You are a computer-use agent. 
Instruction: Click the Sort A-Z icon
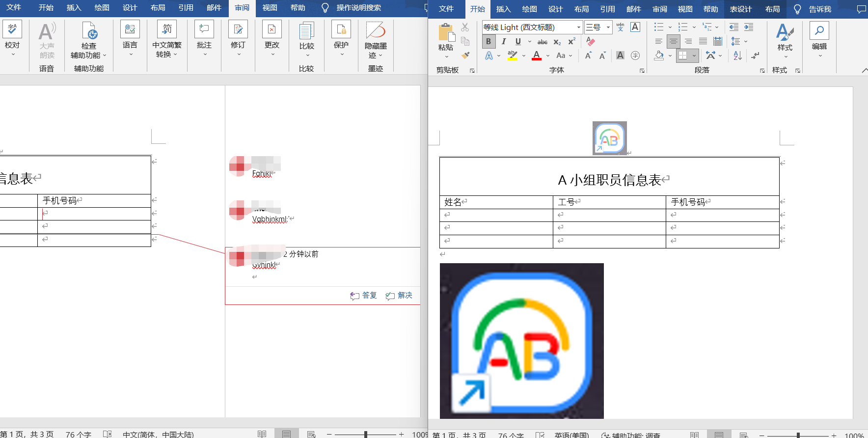737,56
